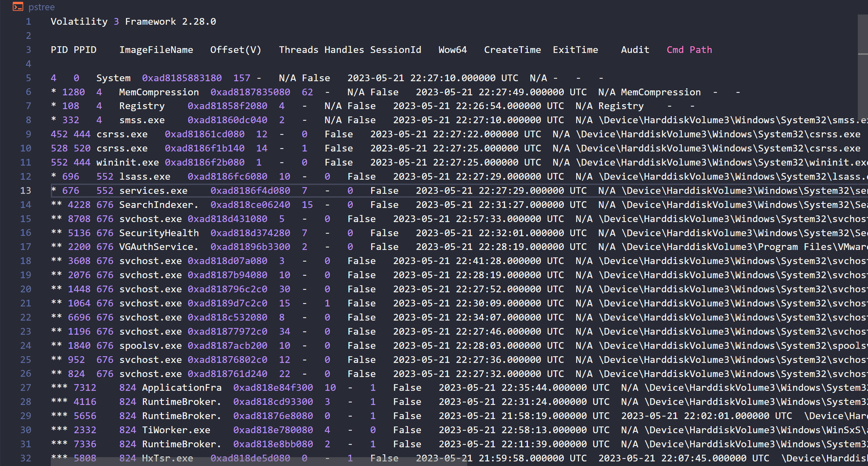868x466 pixels.
Task: Click the wininit.exe process name
Action: pyautogui.click(x=128, y=162)
